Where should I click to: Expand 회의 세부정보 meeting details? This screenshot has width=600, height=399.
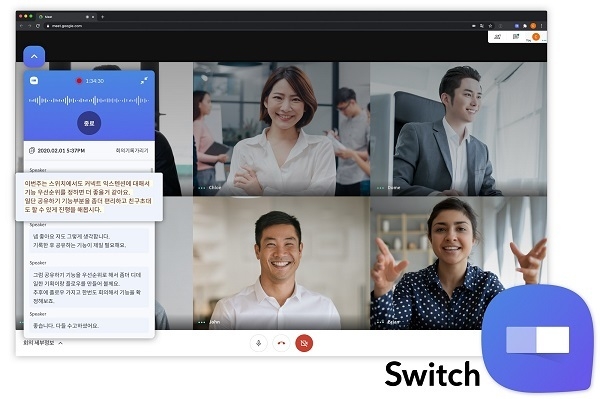click(43, 343)
